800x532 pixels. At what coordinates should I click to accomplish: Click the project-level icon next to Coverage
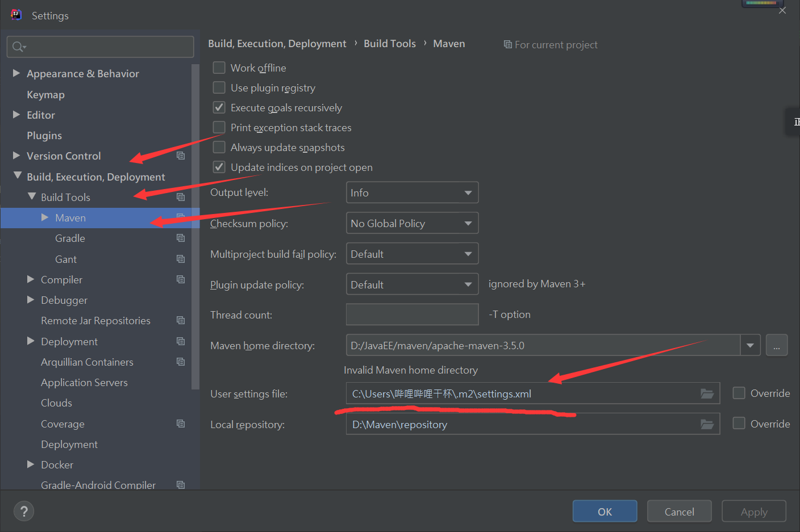(x=181, y=424)
